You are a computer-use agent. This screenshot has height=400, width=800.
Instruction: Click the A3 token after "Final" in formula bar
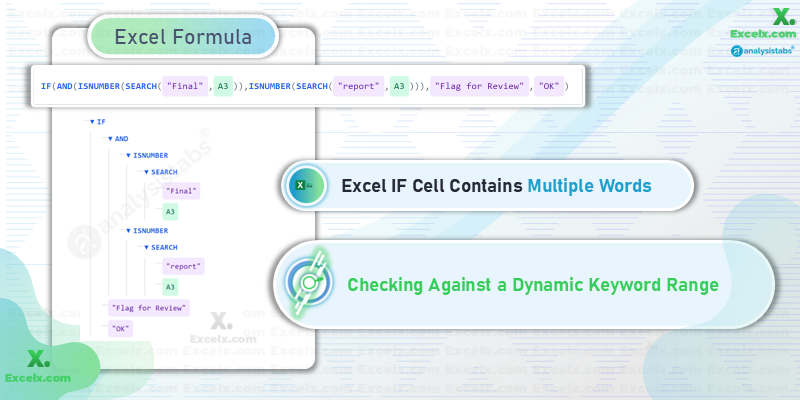coord(223,86)
